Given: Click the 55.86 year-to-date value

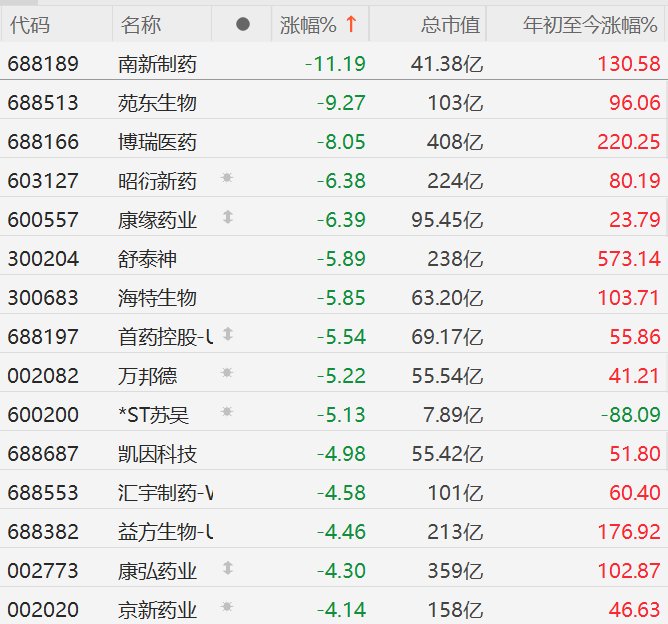Looking at the screenshot, I should [x=635, y=337].
